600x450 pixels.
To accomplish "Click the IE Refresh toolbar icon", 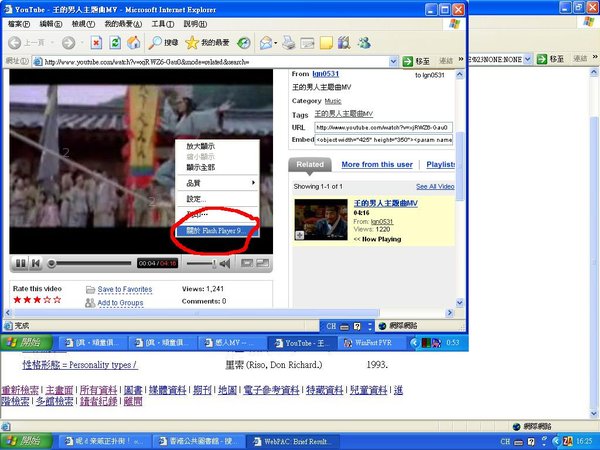I will coord(115,43).
